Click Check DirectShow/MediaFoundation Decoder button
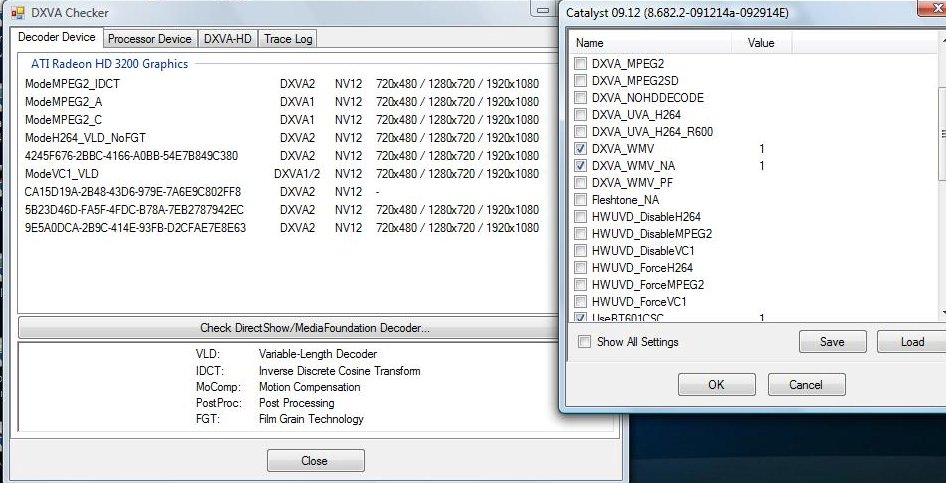Image resolution: width=946 pixels, height=483 pixels. coord(288,328)
